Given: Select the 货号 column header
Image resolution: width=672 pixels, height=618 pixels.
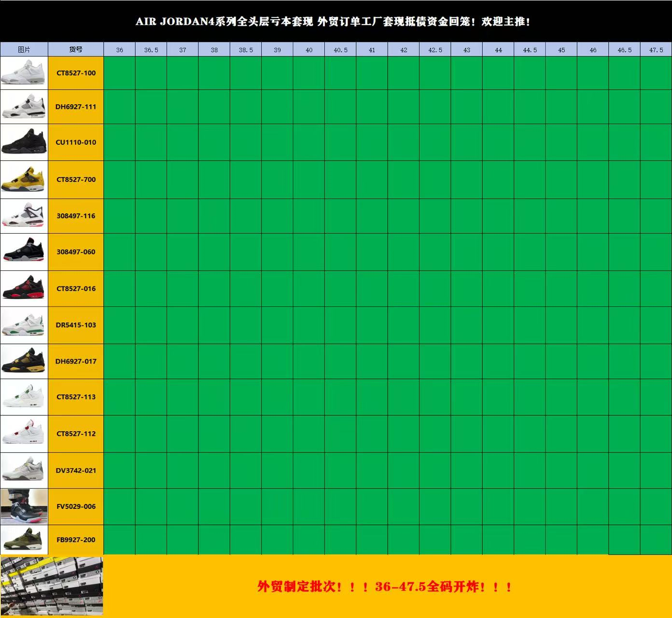Looking at the screenshot, I should (76, 49).
